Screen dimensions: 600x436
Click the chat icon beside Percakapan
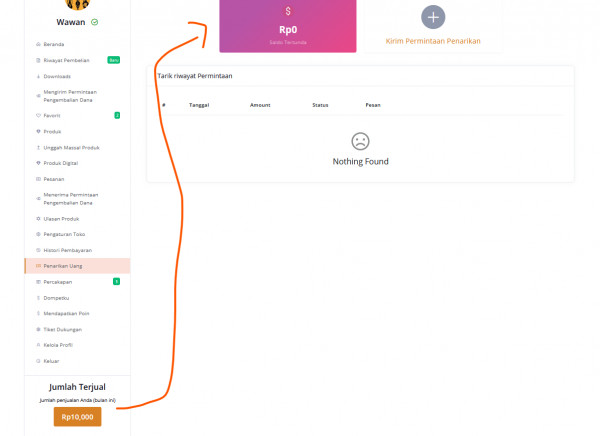click(x=38, y=282)
